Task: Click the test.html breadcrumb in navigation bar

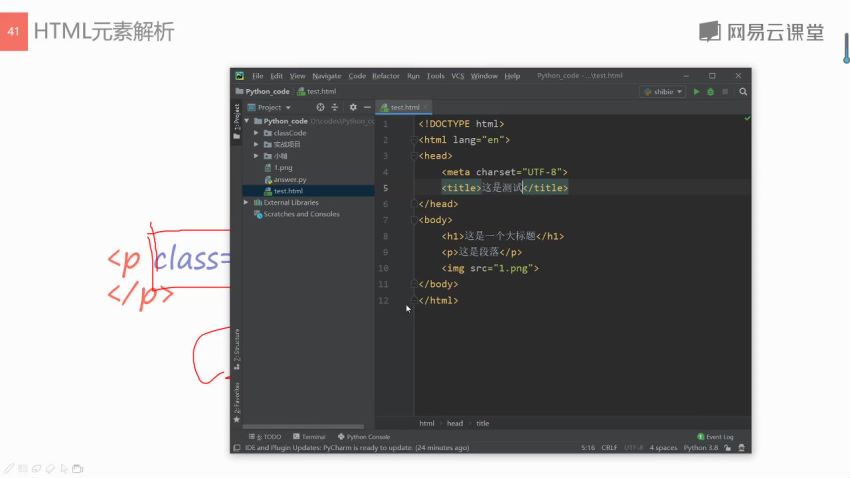Action: click(x=317, y=92)
